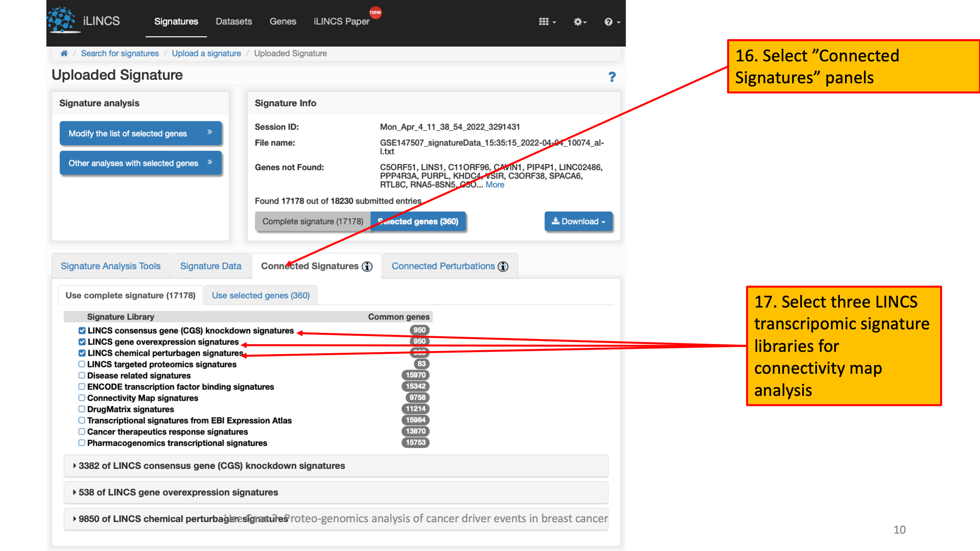The height and width of the screenshot is (551, 980).
Task: Click the Complete signature (17178) button
Action: tap(312, 221)
